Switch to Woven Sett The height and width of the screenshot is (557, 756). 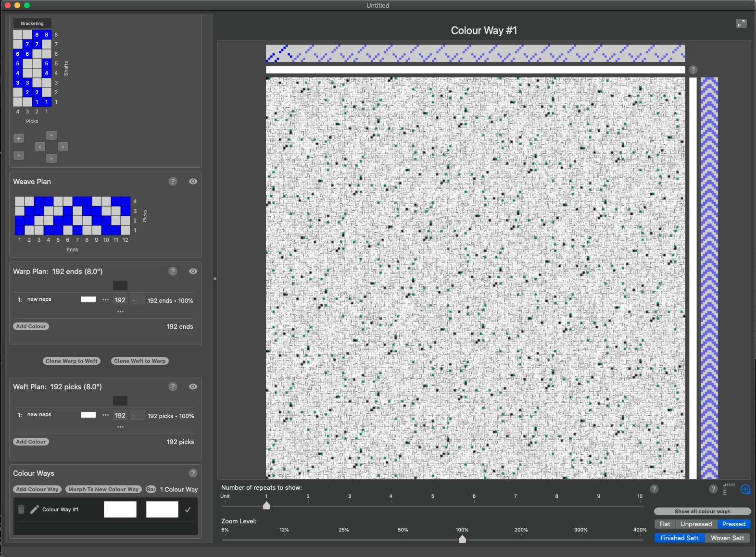tap(728, 538)
